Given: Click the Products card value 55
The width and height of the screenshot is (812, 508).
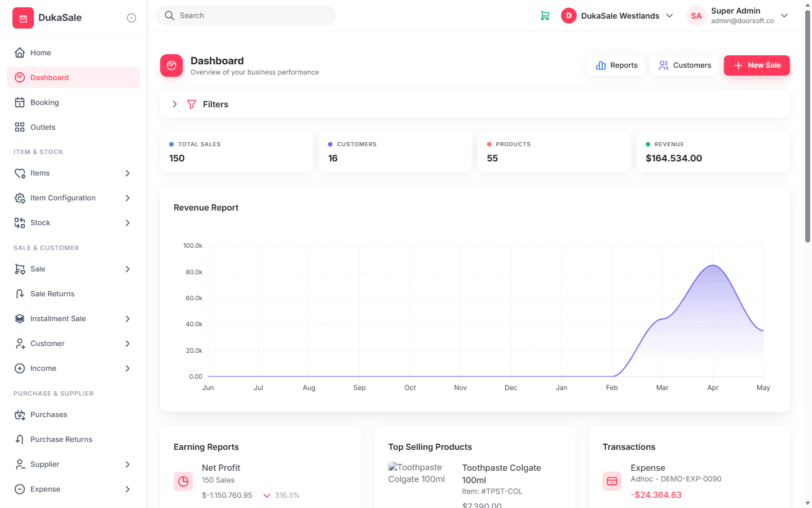Looking at the screenshot, I should click(492, 159).
